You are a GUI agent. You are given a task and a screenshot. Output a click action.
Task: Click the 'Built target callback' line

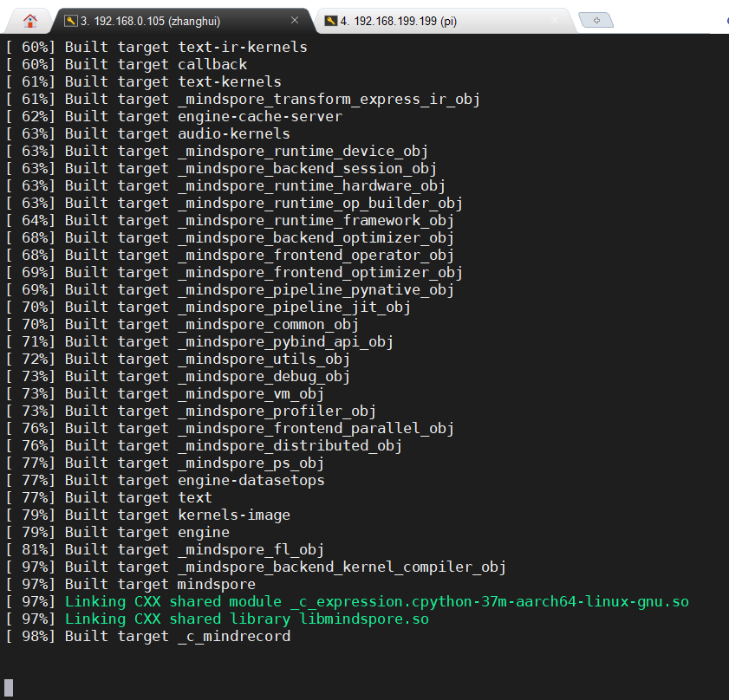[x=127, y=64]
